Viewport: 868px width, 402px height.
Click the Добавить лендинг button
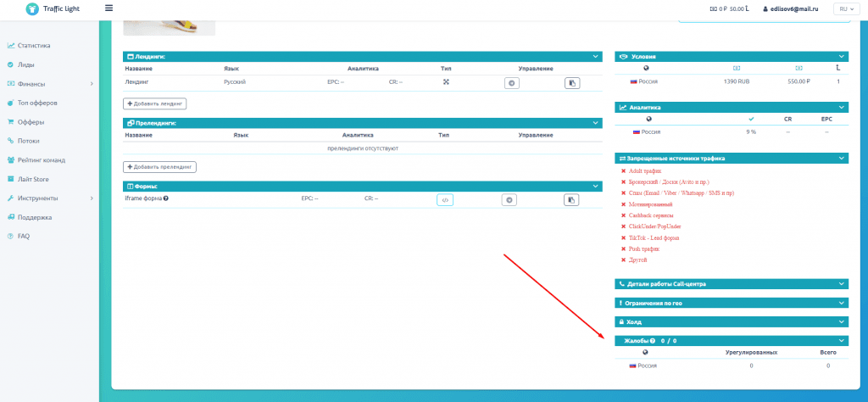pos(155,103)
